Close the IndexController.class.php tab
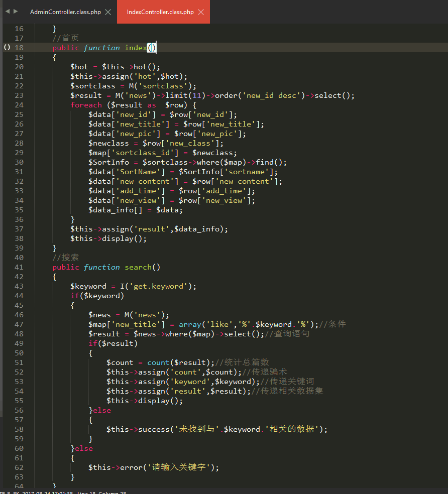Screen dimensions: 448x494 click(201, 12)
